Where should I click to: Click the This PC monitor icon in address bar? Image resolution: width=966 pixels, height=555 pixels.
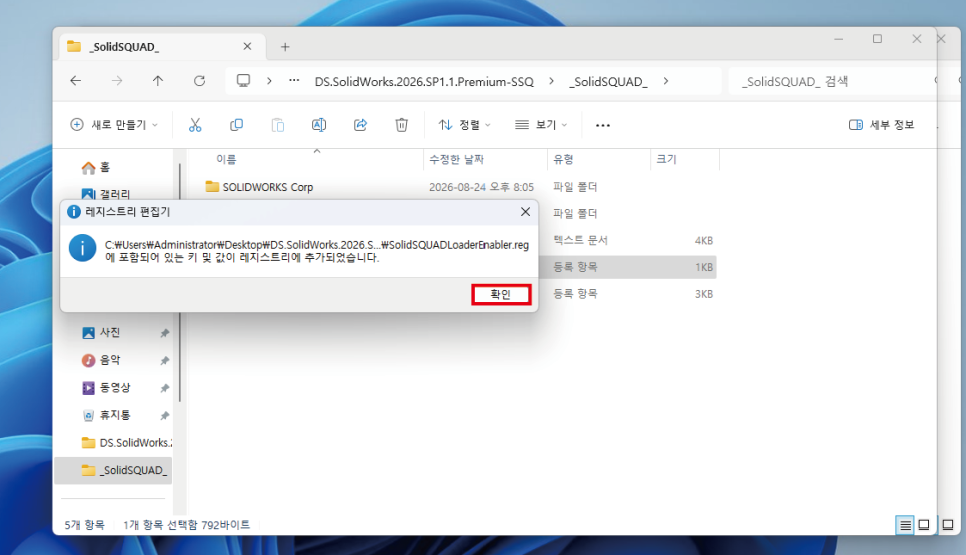pos(243,81)
